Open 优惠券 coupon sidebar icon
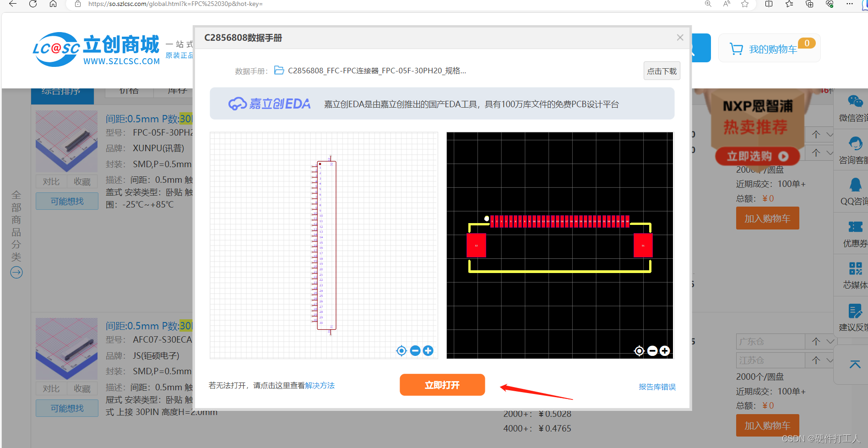The width and height of the screenshot is (868, 448). pyautogui.click(x=855, y=234)
